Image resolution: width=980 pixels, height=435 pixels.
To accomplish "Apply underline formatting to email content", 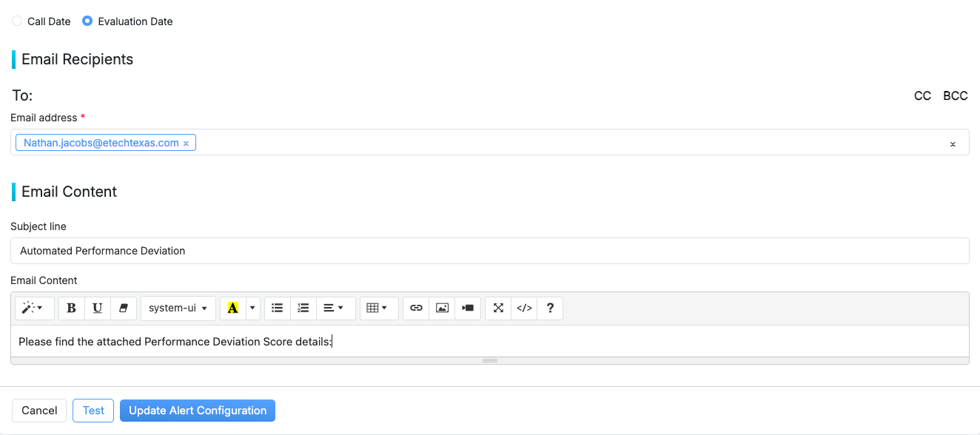I will click(x=98, y=308).
